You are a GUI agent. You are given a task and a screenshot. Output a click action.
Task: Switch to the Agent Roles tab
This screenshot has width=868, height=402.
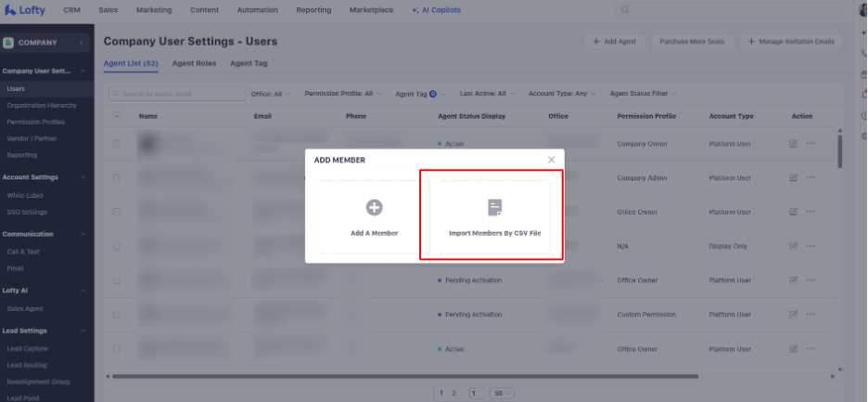(x=194, y=63)
